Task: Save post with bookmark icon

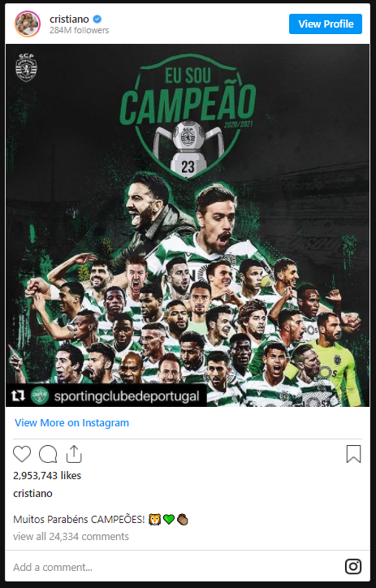Action: [353, 454]
